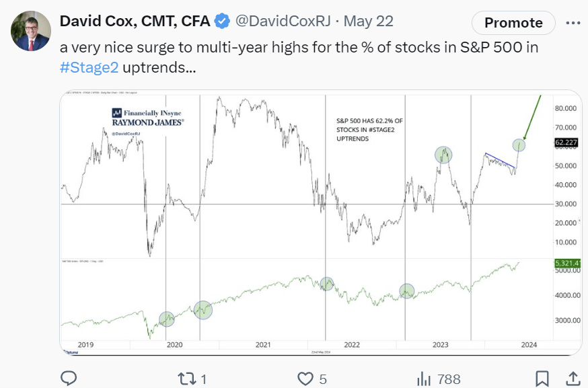Open the @DavidCoxRJ handle

pos(283,22)
